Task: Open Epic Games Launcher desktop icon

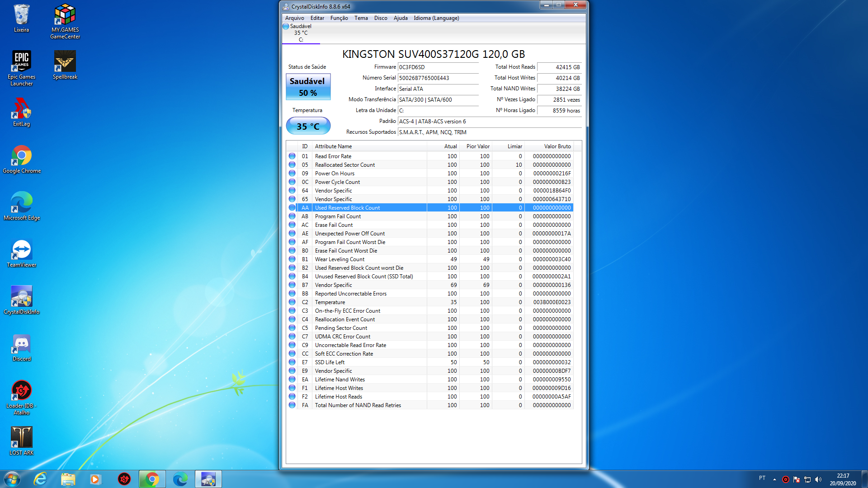Action: [21, 68]
